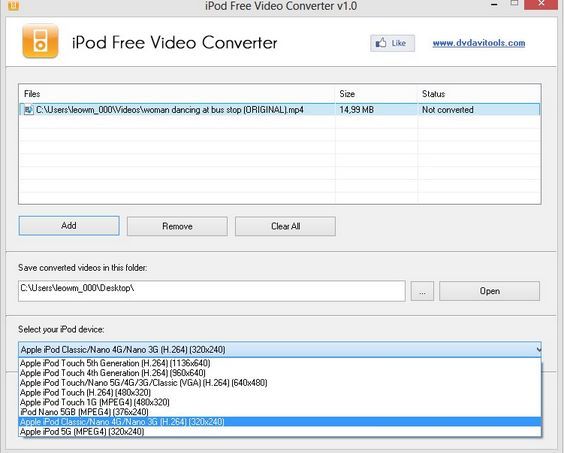Viewport: 564px width, 453px height.
Task: Select woman dancing at bus stop file row
Action: pos(280,109)
